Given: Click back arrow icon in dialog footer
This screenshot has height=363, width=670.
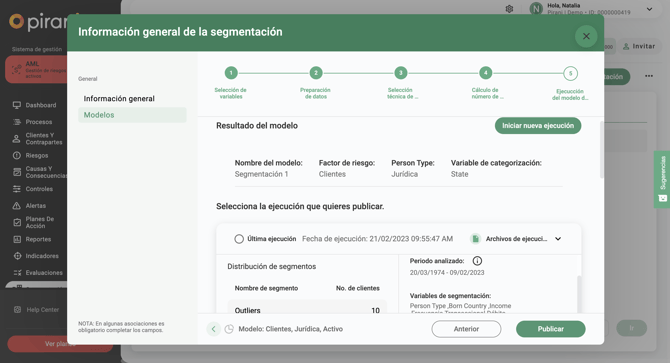Looking at the screenshot, I should click(x=214, y=329).
